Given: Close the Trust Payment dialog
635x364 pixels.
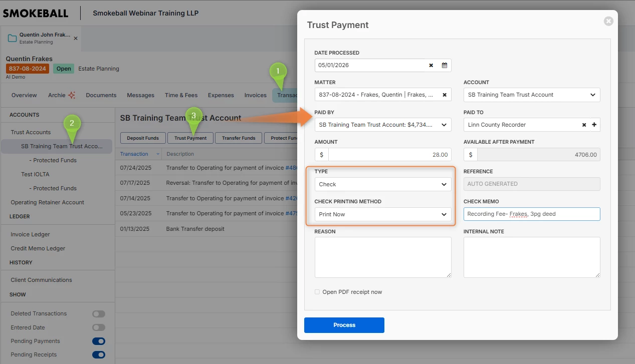Looking at the screenshot, I should tap(608, 21).
